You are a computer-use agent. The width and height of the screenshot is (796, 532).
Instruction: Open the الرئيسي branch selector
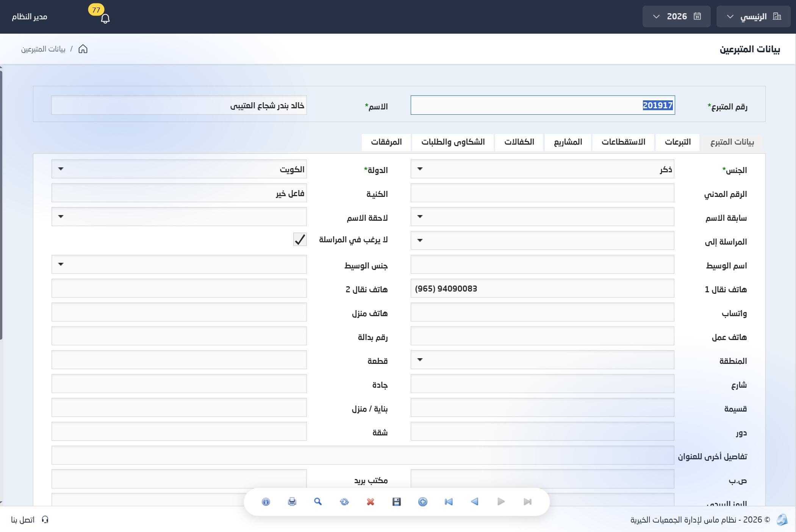(x=753, y=17)
